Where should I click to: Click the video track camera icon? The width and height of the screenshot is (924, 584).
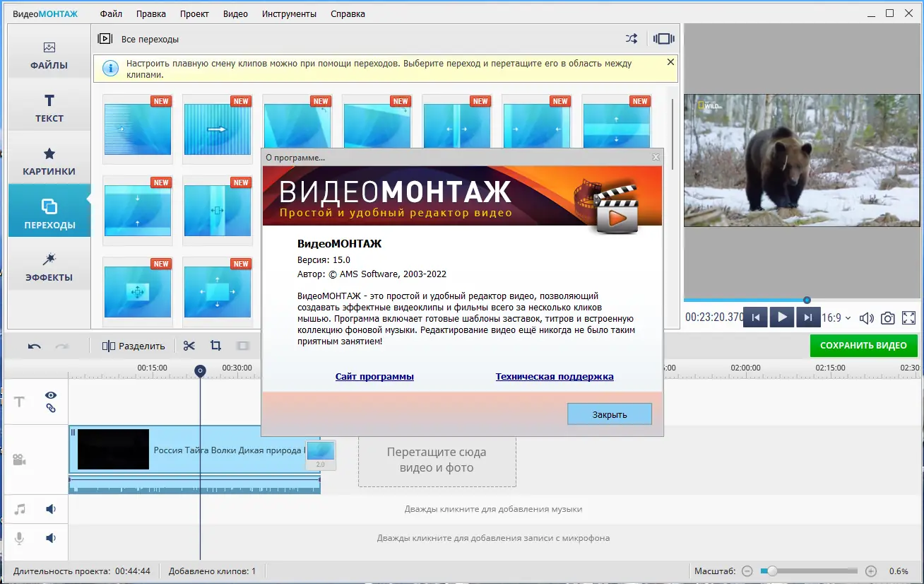[x=19, y=460]
